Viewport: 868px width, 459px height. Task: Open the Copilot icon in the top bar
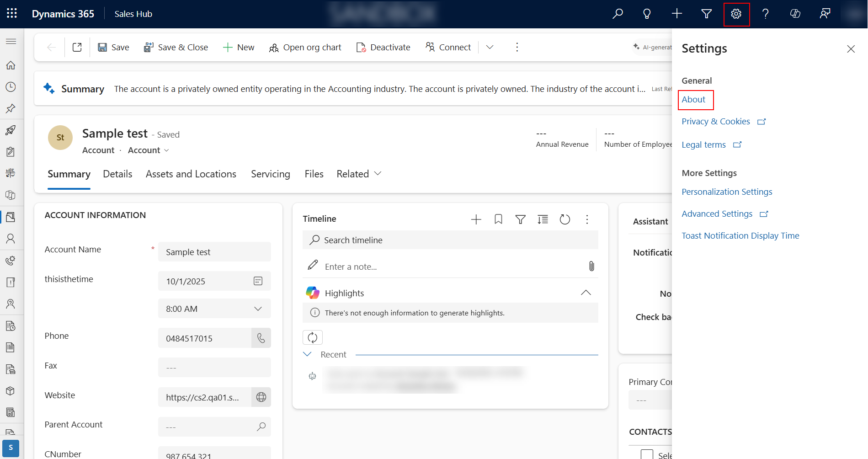[795, 14]
